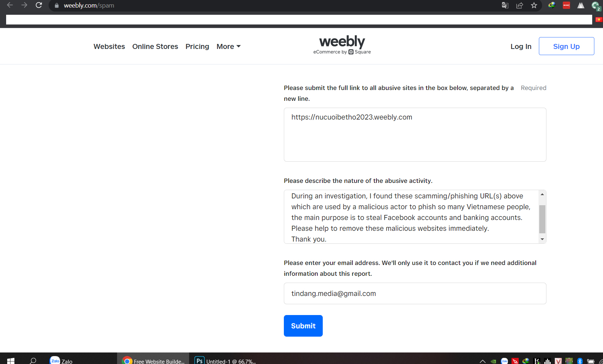Screen dimensions: 603x364
Task: Open Google Translate icon in address bar
Action: coord(505,5)
